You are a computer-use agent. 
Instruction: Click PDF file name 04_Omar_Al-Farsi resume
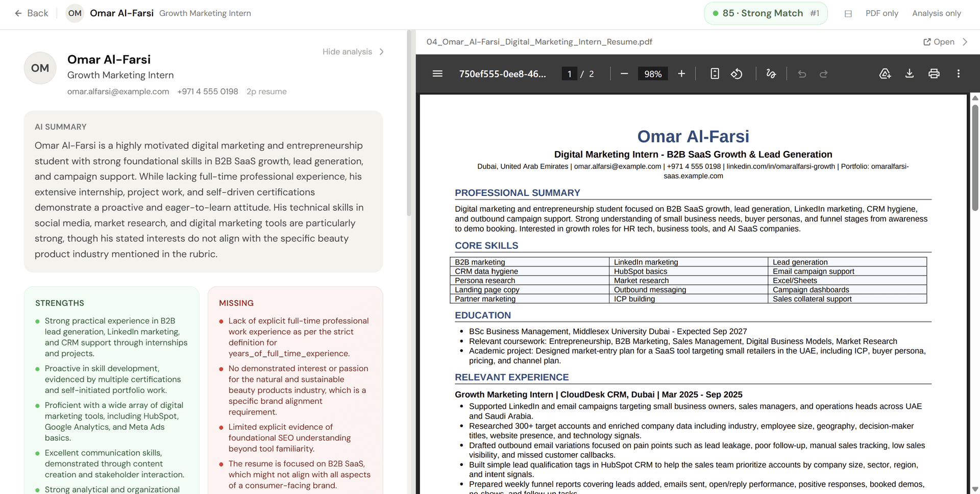(540, 42)
